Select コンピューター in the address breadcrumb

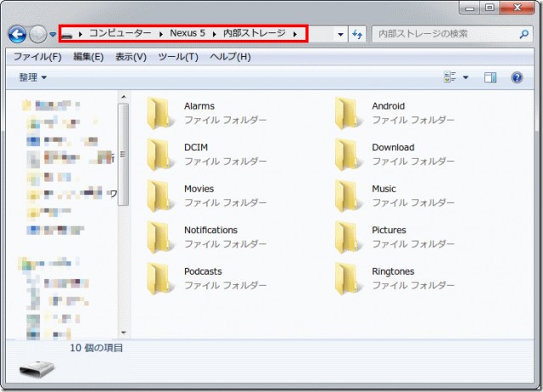pyautogui.click(x=120, y=33)
